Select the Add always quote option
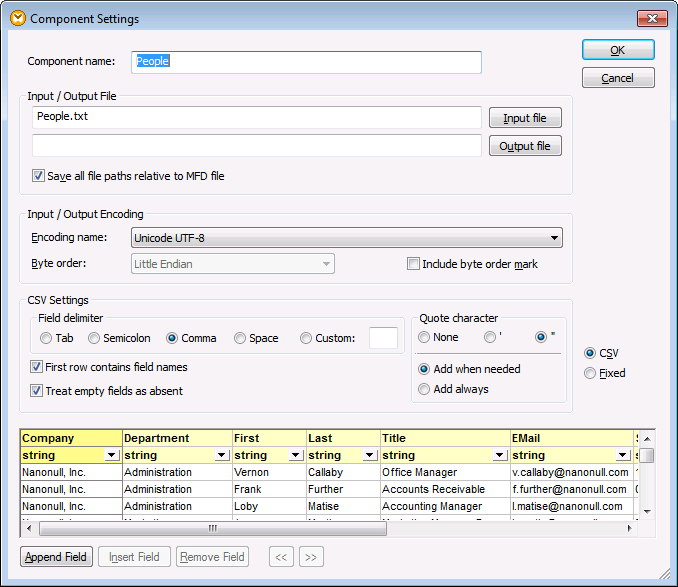 coord(425,389)
